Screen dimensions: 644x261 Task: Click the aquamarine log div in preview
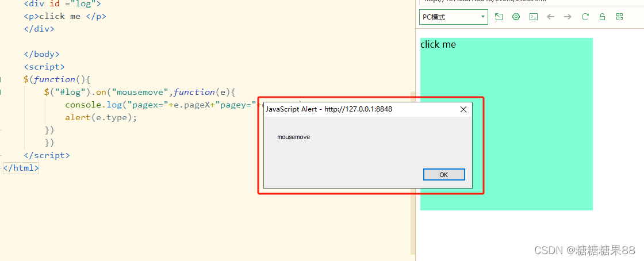point(507,124)
